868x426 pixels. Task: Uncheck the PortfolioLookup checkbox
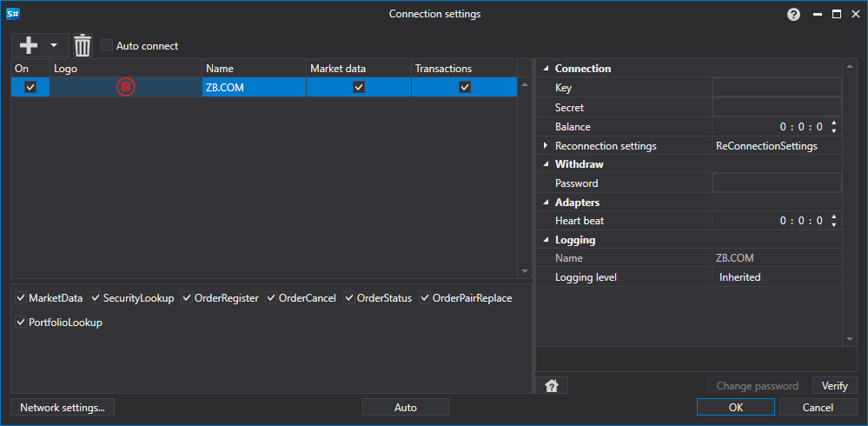click(x=21, y=323)
